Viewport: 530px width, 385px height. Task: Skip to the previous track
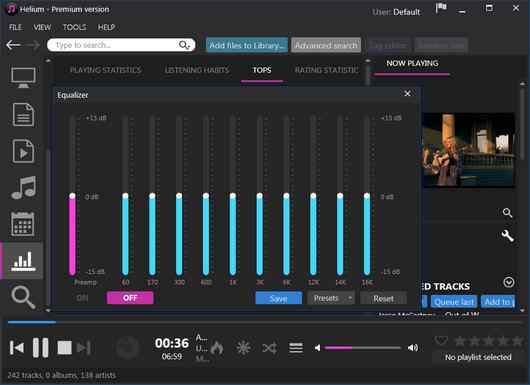17,347
